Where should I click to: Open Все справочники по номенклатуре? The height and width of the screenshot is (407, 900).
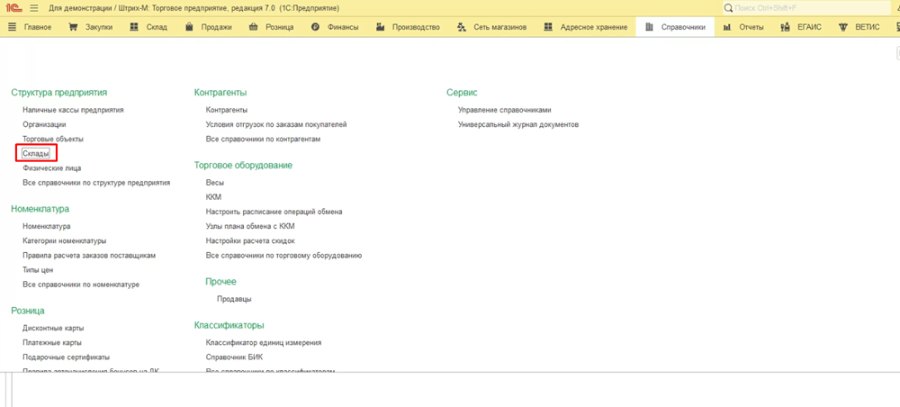pyautogui.click(x=81, y=284)
